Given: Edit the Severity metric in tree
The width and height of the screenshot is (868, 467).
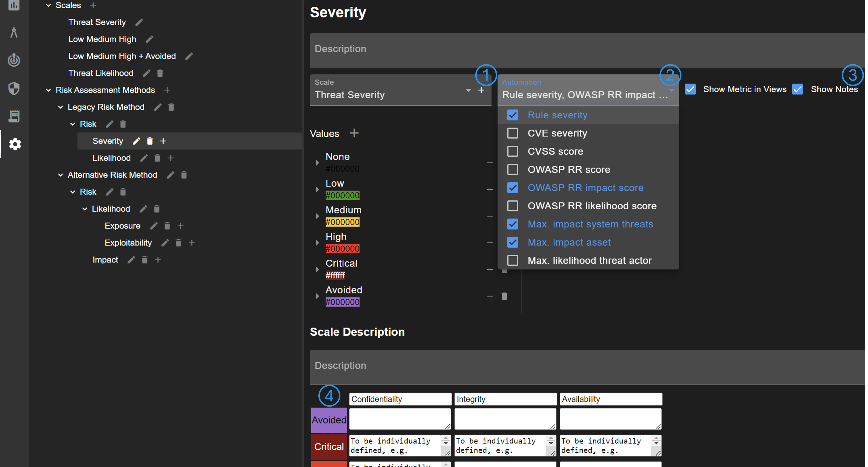Looking at the screenshot, I should coord(137,141).
